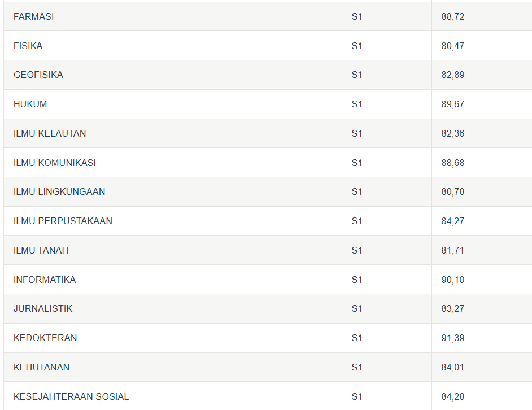Viewport: 532px width, 410px height.
Task: Click the S1 cell in the KEHUTANAN row
Action: tap(357, 368)
